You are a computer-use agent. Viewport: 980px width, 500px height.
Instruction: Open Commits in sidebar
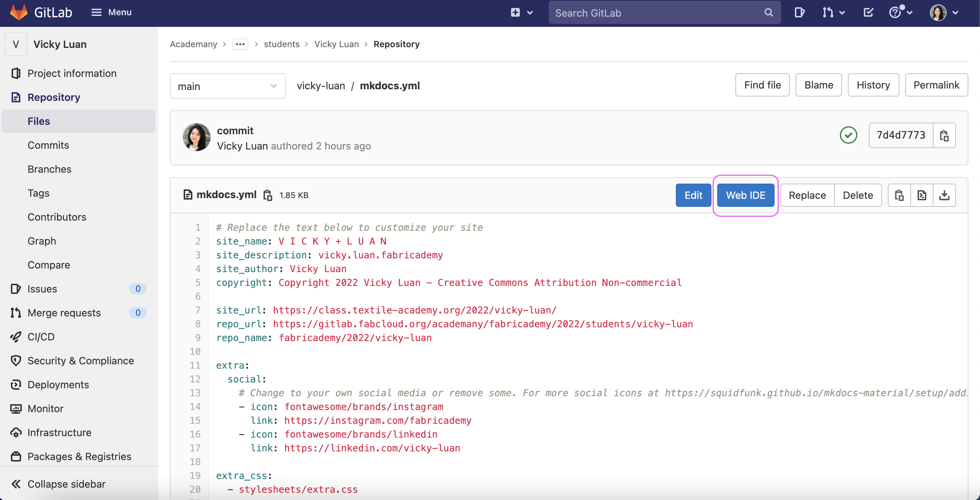click(48, 145)
